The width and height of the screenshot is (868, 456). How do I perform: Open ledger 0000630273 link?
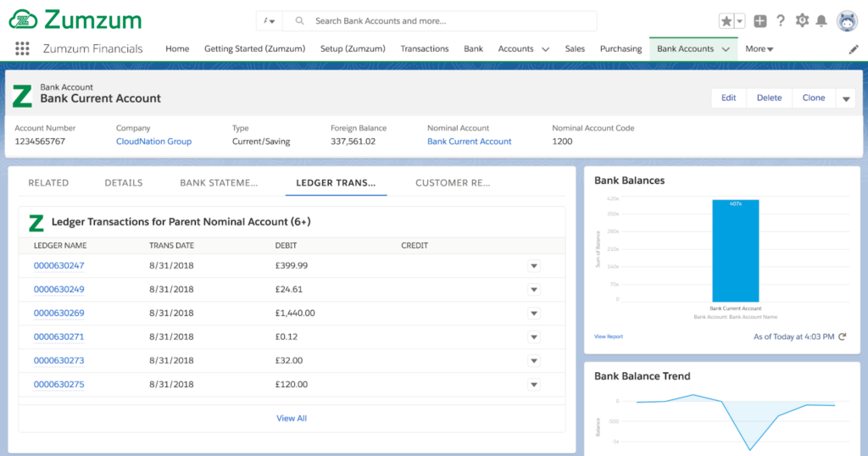[58, 361]
